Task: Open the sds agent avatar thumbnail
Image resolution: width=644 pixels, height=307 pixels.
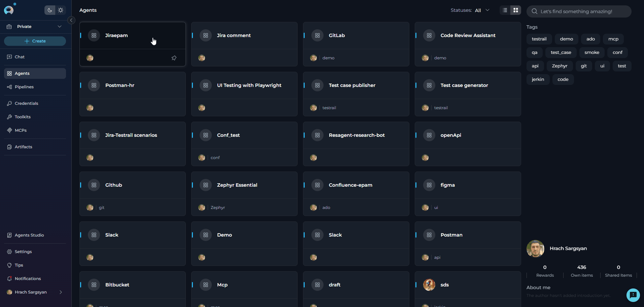Action: 429,285
